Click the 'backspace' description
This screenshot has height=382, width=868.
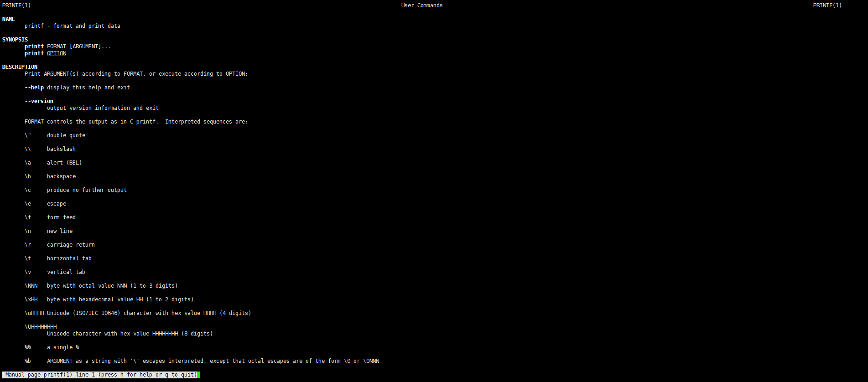pos(61,176)
